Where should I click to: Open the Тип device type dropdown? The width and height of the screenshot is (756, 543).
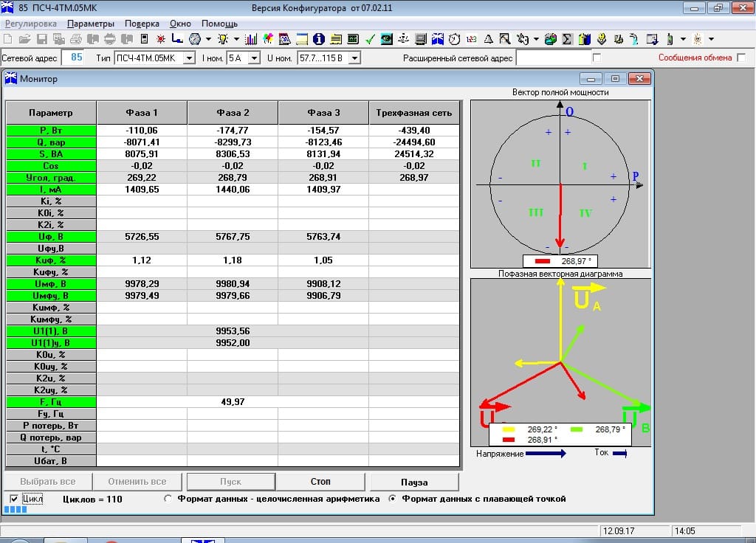pos(189,58)
